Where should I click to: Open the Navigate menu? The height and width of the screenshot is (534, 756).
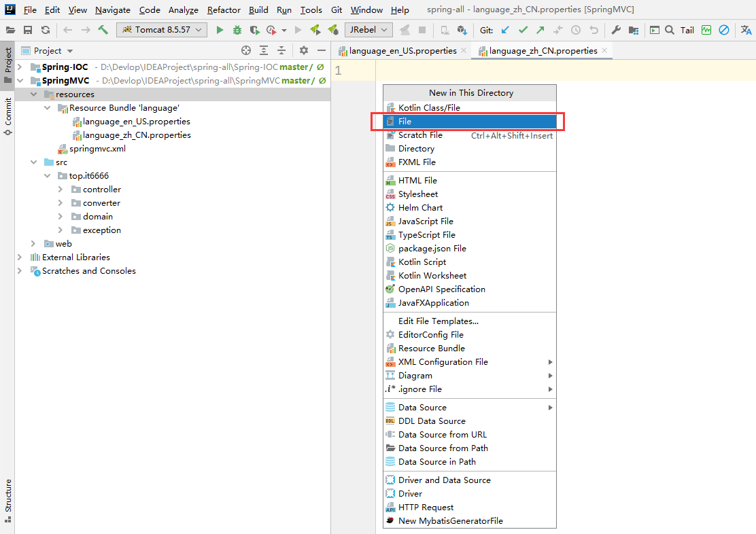coord(113,10)
